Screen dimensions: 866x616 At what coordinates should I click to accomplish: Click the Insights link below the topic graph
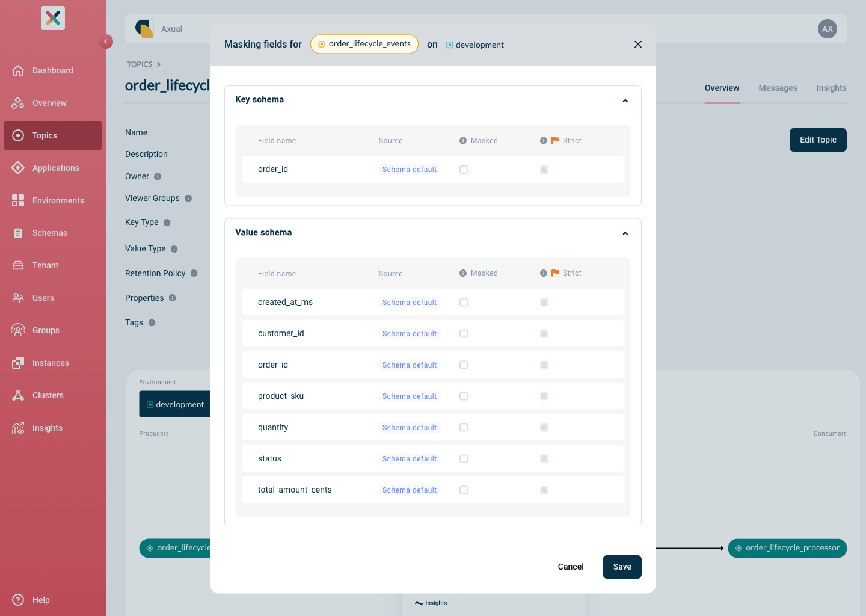(x=431, y=603)
